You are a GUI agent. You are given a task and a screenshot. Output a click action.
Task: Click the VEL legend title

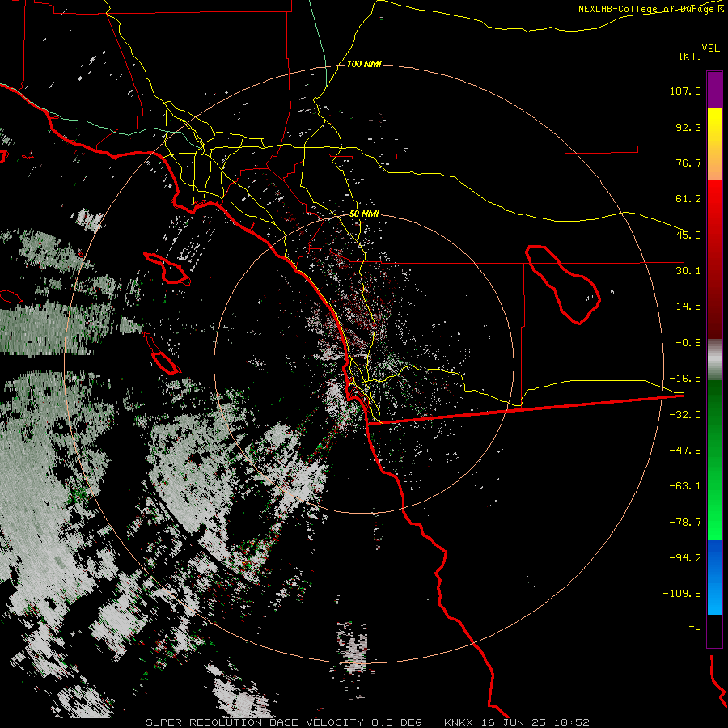710,49
